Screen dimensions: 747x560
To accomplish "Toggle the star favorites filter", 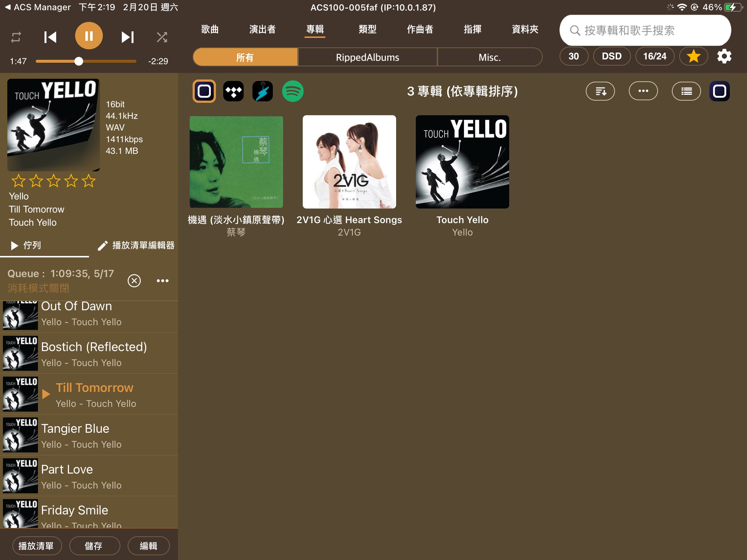I will (693, 56).
